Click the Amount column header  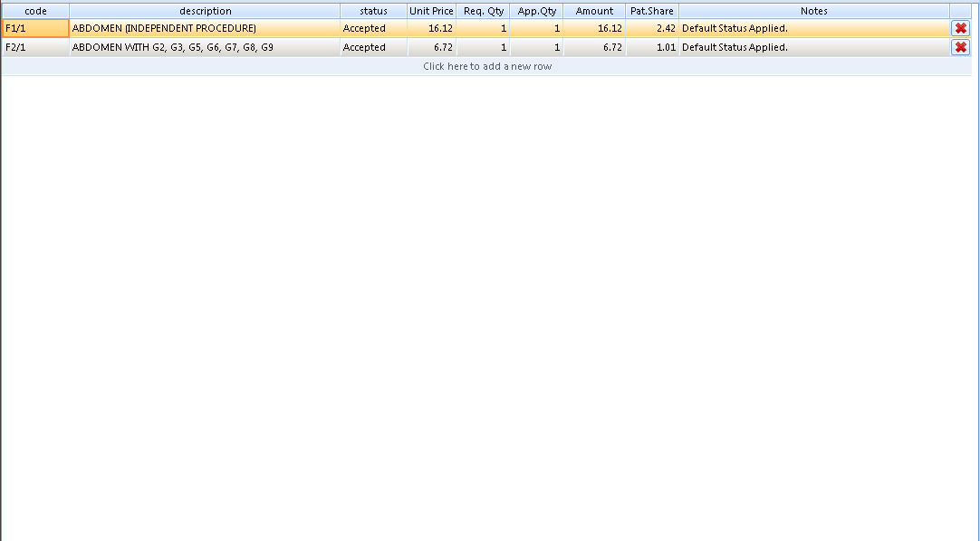point(594,11)
